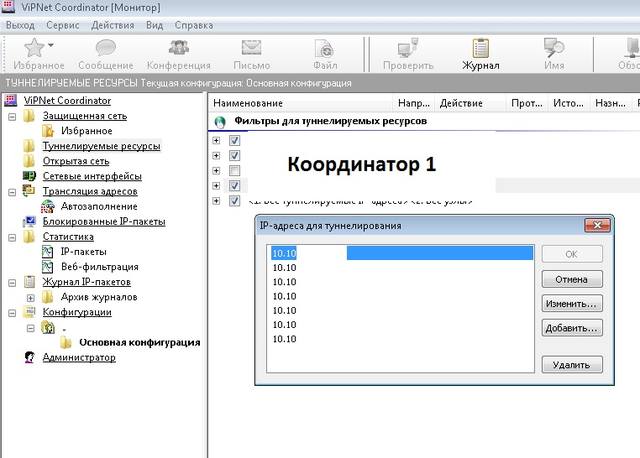Open the Действия menu
640x458 pixels.
pos(113,25)
